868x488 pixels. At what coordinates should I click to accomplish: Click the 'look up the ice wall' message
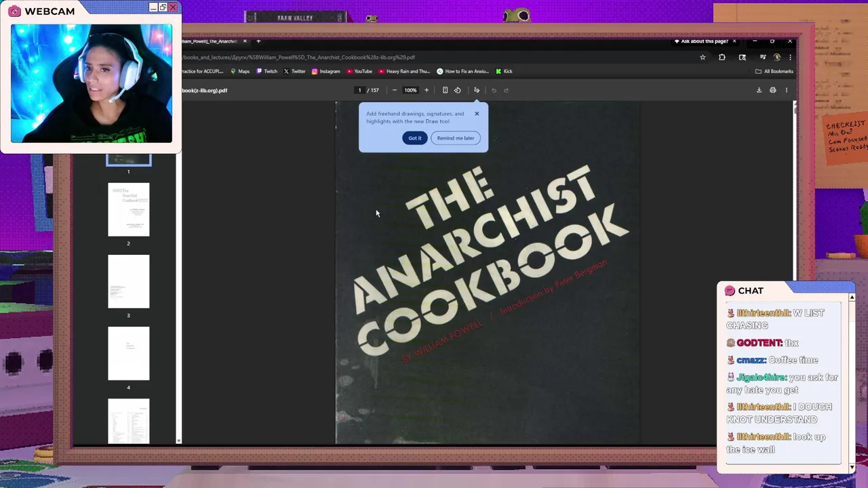click(776, 443)
